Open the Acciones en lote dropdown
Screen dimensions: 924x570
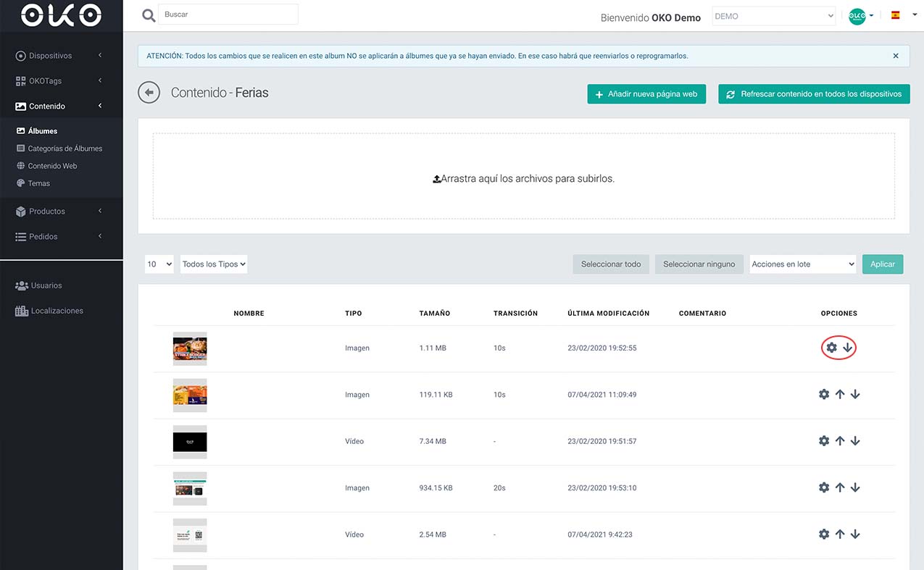tap(803, 264)
